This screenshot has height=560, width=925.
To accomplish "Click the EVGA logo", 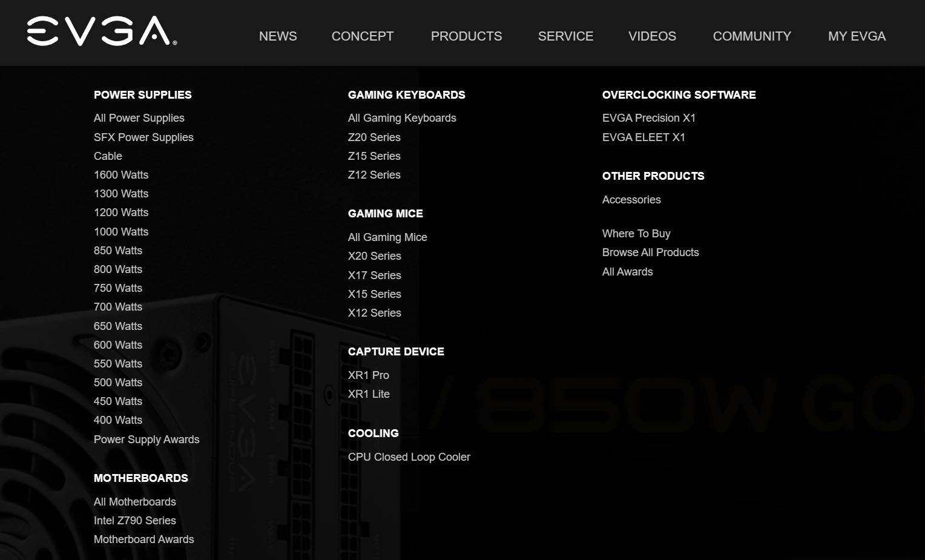I will point(102,31).
